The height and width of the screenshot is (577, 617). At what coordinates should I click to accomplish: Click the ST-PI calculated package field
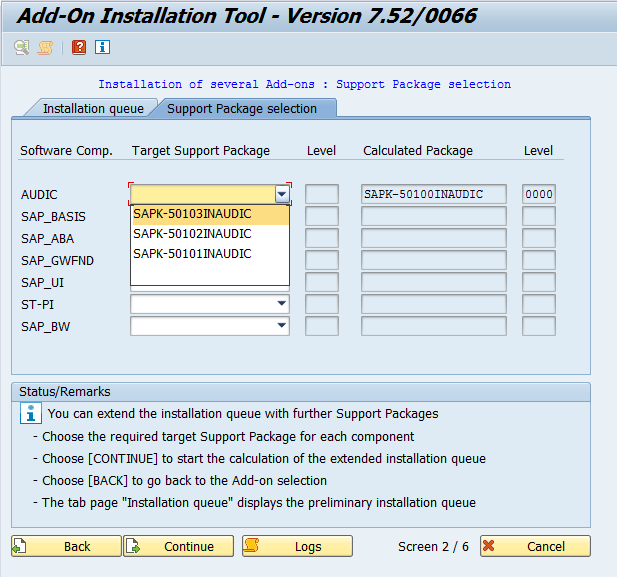point(434,304)
